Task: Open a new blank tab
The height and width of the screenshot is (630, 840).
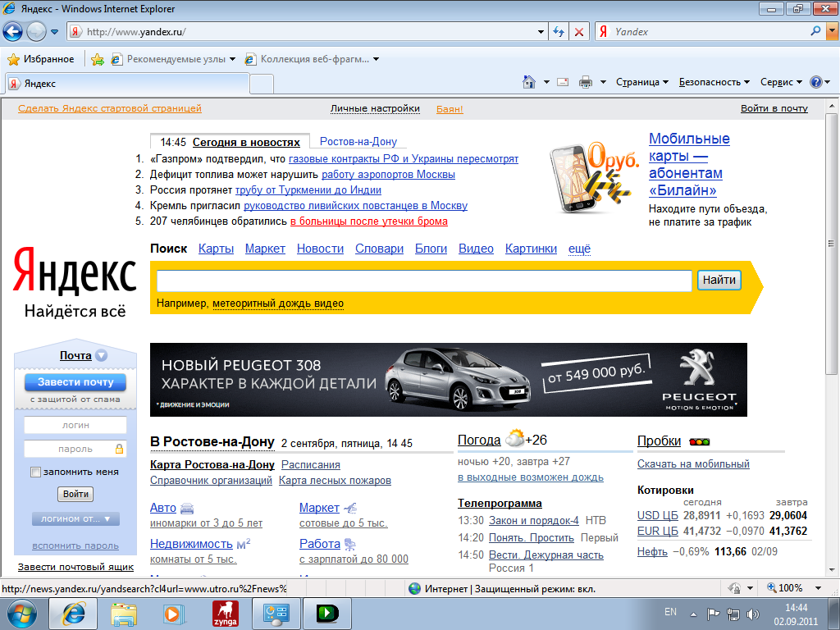Action: coord(262,84)
